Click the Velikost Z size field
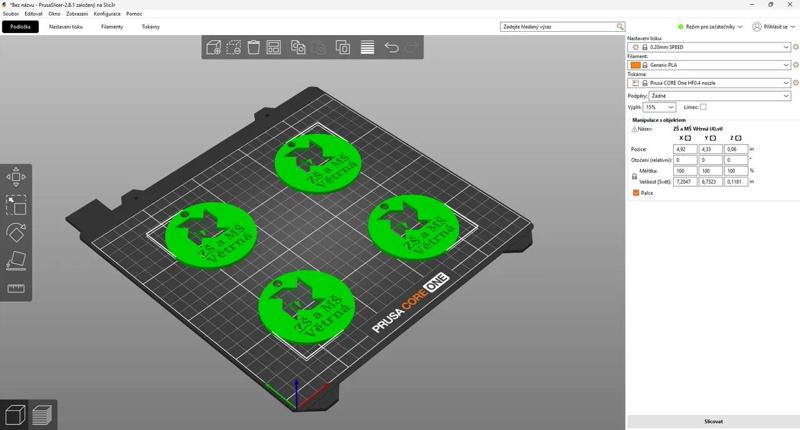Viewport: 800px width, 430px height. click(736, 182)
